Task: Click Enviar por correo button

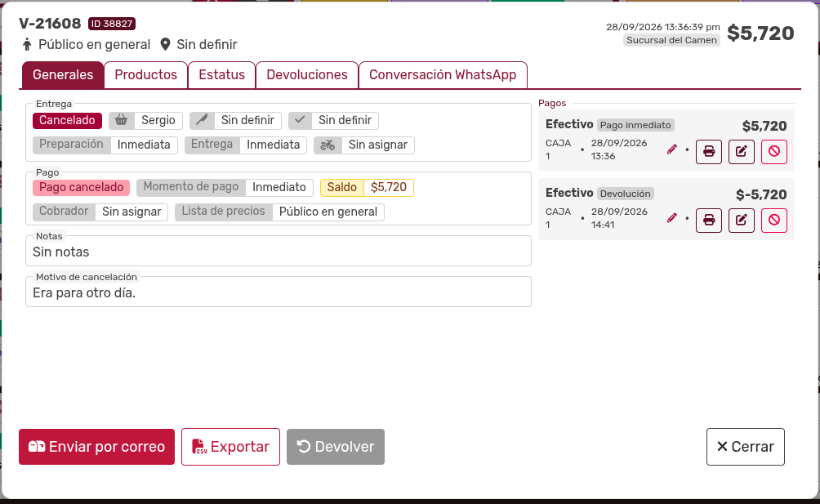Action: point(96,447)
